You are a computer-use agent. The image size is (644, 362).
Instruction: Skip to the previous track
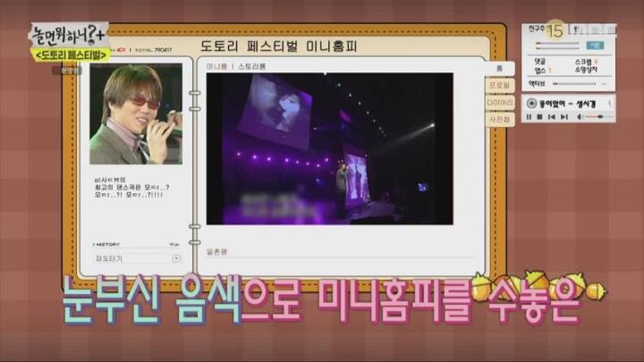[552, 117]
